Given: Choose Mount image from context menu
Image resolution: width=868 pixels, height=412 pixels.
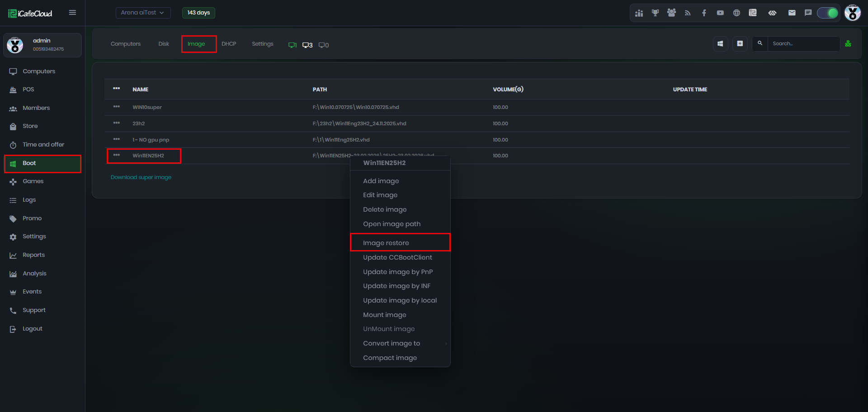Looking at the screenshot, I should [400, 315].
